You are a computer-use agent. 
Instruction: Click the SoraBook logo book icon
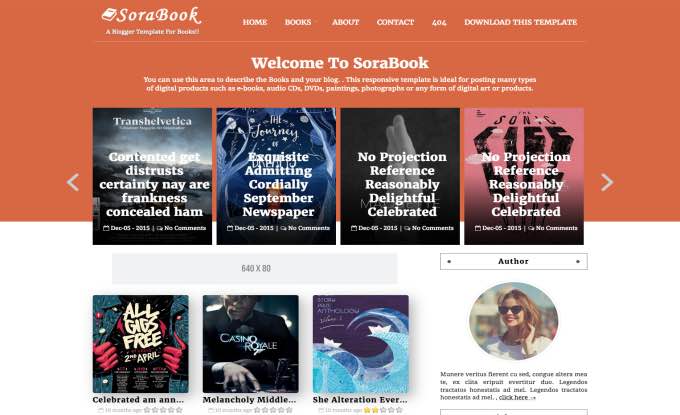click(109, 15)
